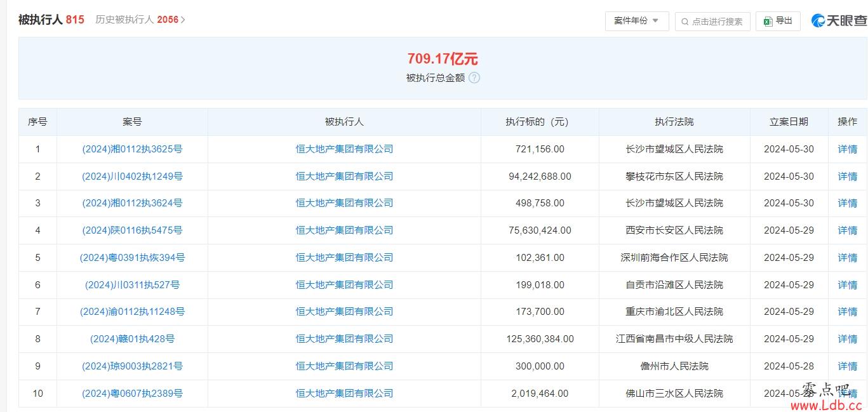Open case (2024)渝0112执11248号
The width and height of the screenshot is (868, 412).
[x=132, y=312]
